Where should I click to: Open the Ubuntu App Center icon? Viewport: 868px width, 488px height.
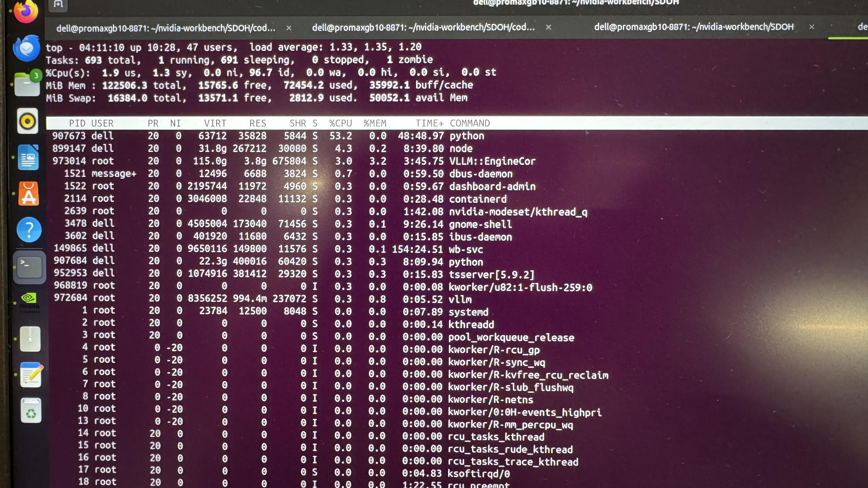click(x=29, y=194)
